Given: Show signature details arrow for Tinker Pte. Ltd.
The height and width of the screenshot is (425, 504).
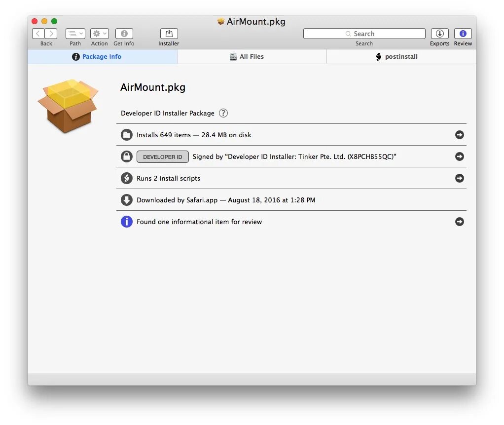Looking at the screenshot, I should [x=460, y=156].
